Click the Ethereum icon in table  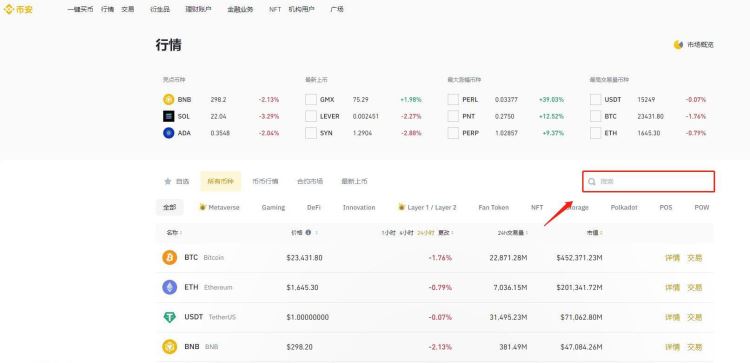(x=169, y=287)
